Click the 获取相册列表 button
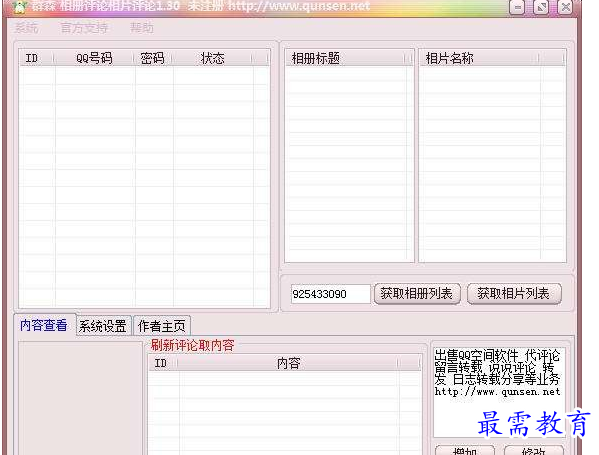The image size is (599, 455). pos(417,294)
